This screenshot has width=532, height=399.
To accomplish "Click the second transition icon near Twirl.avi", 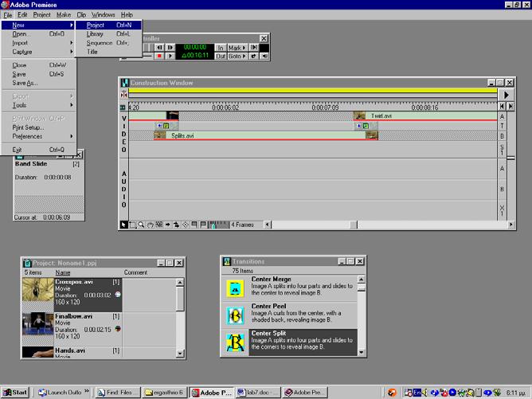I will pyautogui.click(x=366, y=126).
